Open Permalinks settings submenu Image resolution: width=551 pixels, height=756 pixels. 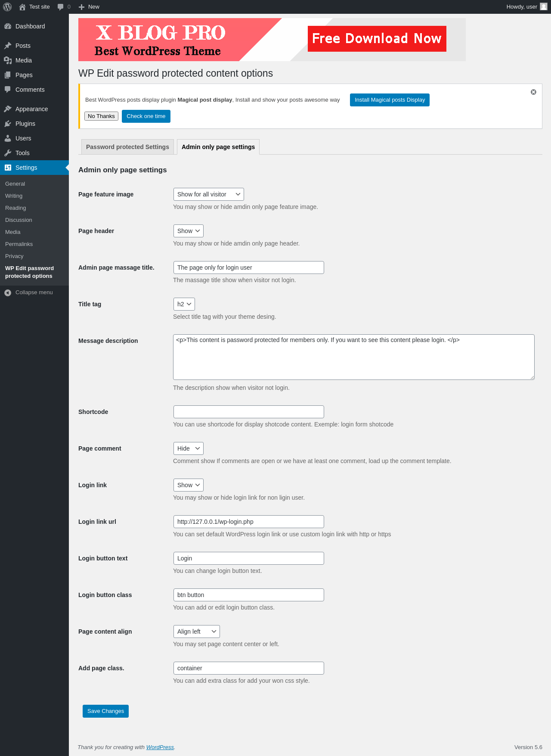click(x=19, y=244)
